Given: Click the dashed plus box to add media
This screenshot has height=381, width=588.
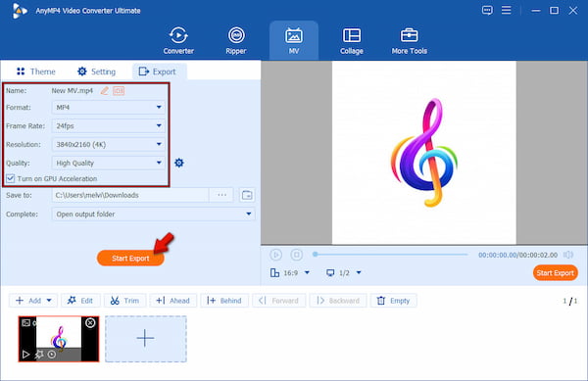Looking at the screenshot, I should [146, 339].
